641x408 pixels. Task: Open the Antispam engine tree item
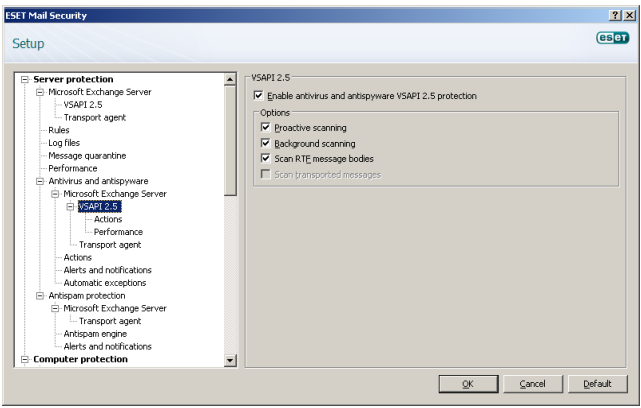95,334
